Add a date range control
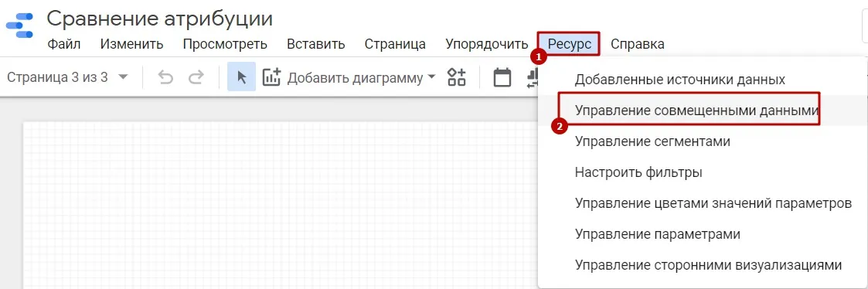The height and width of the screenshot is (289, 868). click(x=502, y=77)
